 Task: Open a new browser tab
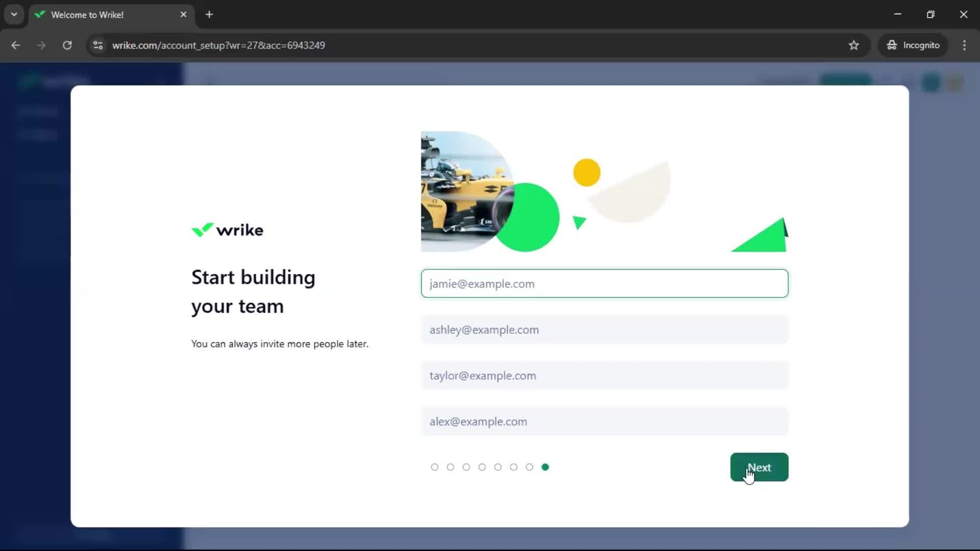209,14
